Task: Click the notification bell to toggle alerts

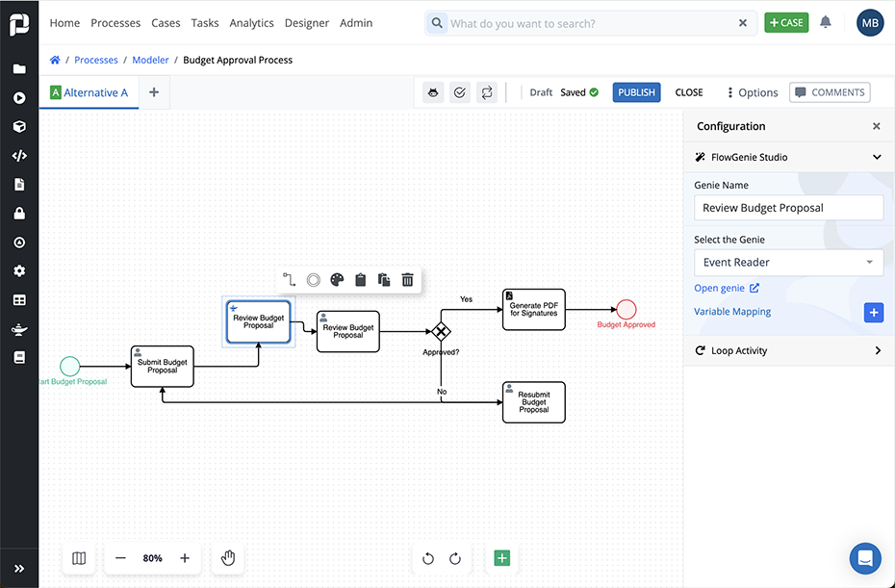Action: (825, 21)
